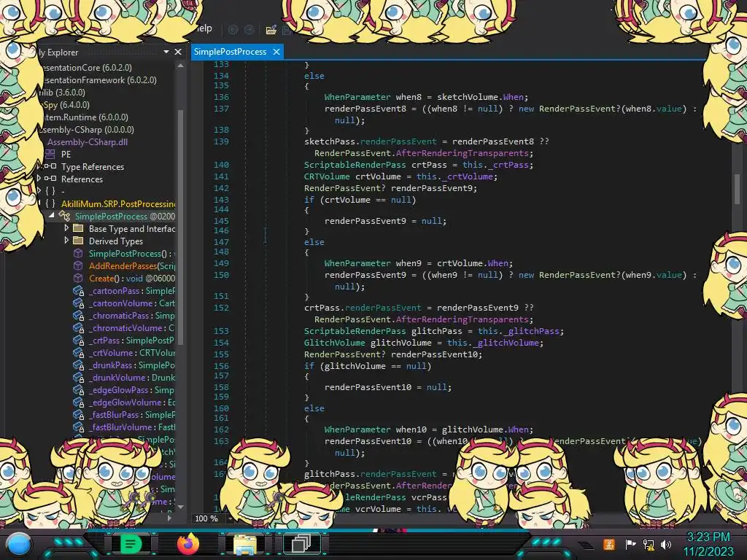Viewport: 747px width, 560px height.
Task: Click line number 139 in the gutter
Action: (221, 141)
